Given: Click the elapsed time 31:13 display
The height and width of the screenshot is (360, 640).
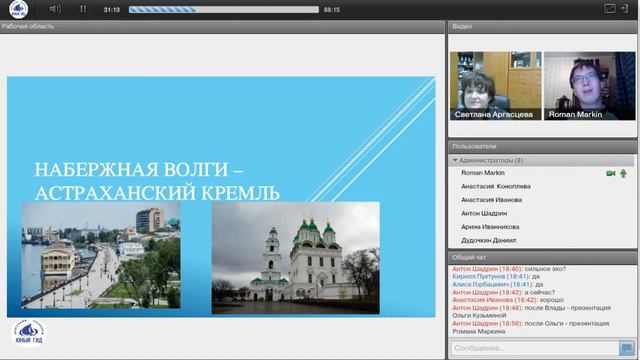Looking at the screenshot, I should [111, 9].
